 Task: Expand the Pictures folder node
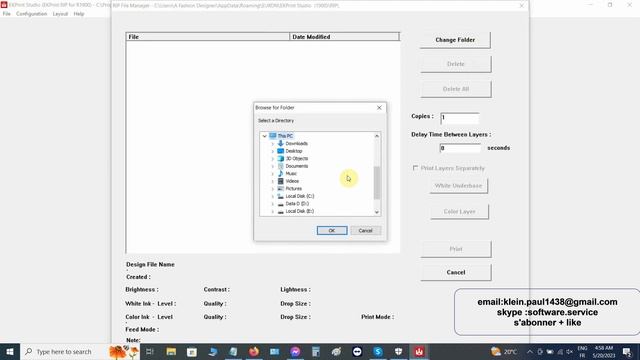pos(273,189)
